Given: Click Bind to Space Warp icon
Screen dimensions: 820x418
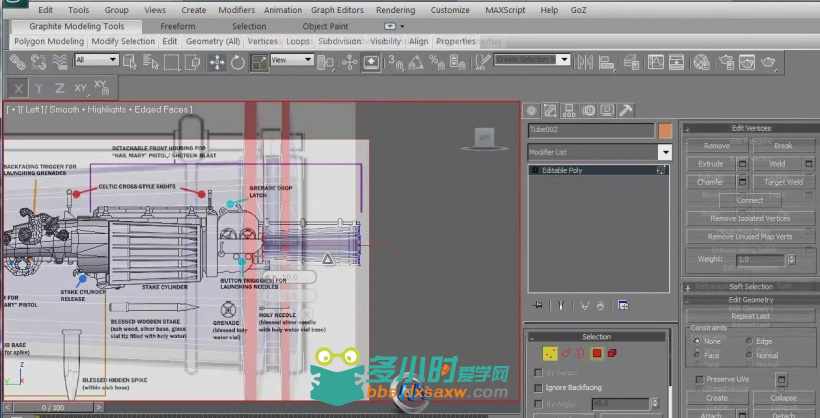Looking at the screenshot, I should point(60,63).
